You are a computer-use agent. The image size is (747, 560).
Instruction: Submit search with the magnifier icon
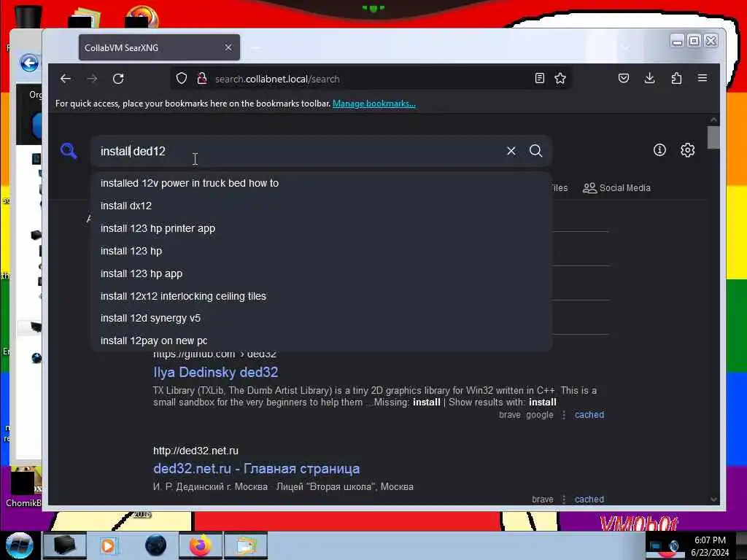(x=536, y=151)
